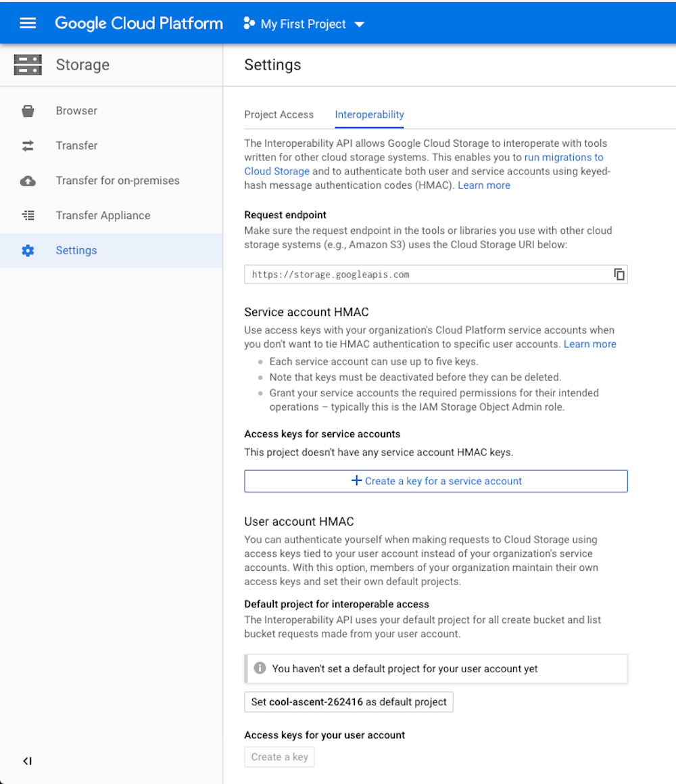The height and width of the screenshot is (784, 676).
Task: Click the Google Cloud Platform logo text
Action: (x=139, y=24)
